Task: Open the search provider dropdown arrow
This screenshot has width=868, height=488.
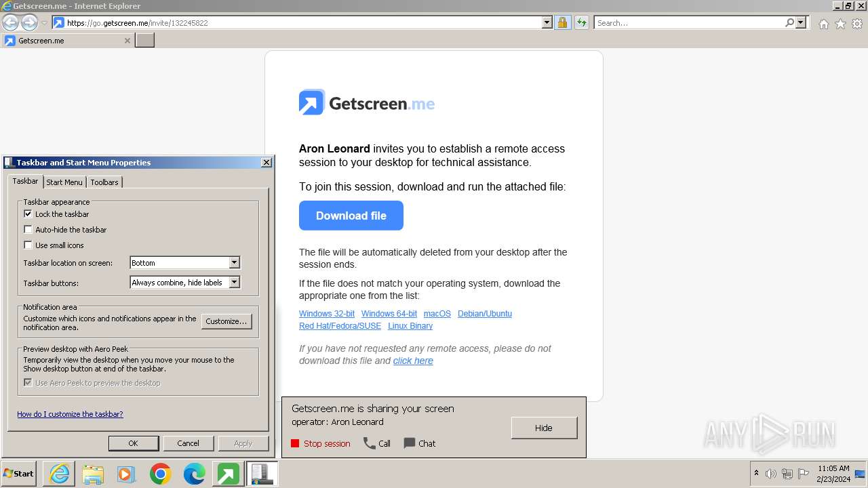Action: 801,22
